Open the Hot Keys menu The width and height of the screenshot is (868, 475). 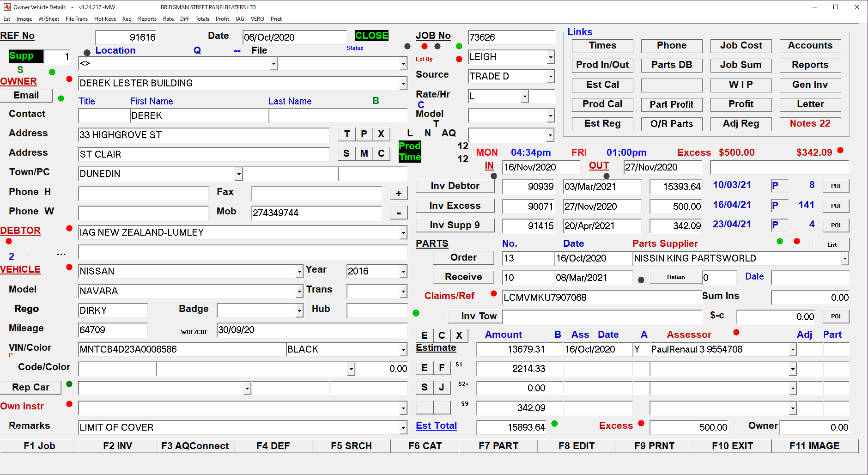(105, 19)
